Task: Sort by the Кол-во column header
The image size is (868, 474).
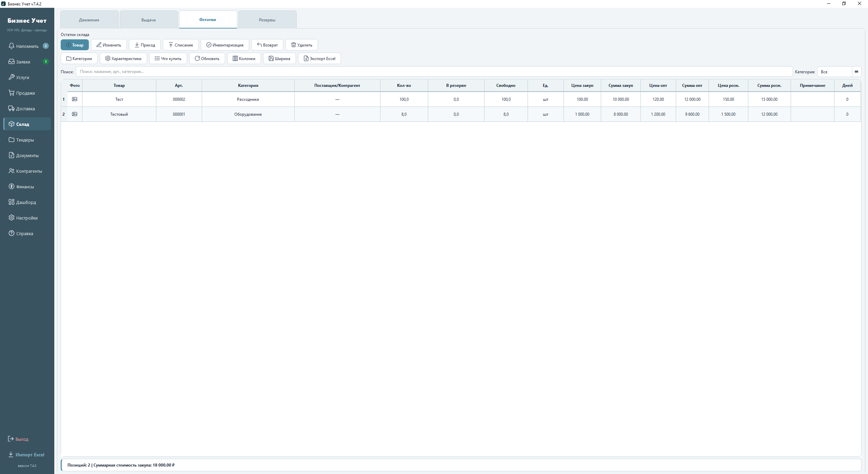Action: pos(404,86)
